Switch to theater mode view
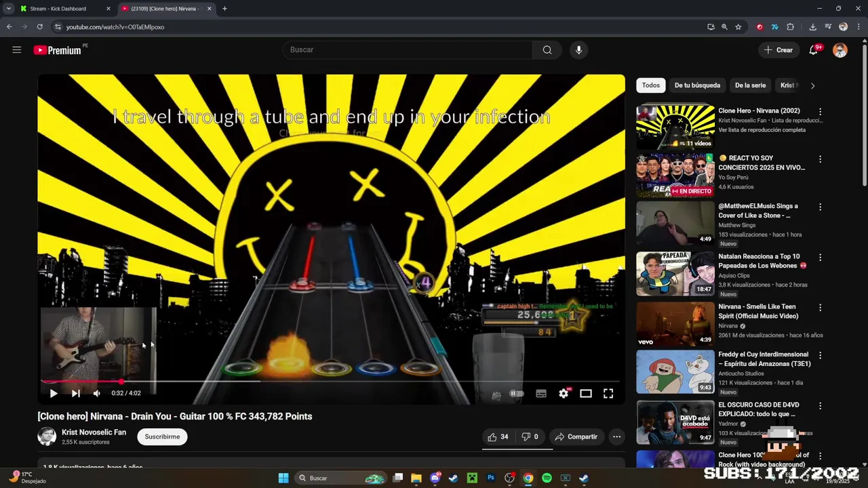The height and width of the screenshot is (488, 868). pos(586,393)
